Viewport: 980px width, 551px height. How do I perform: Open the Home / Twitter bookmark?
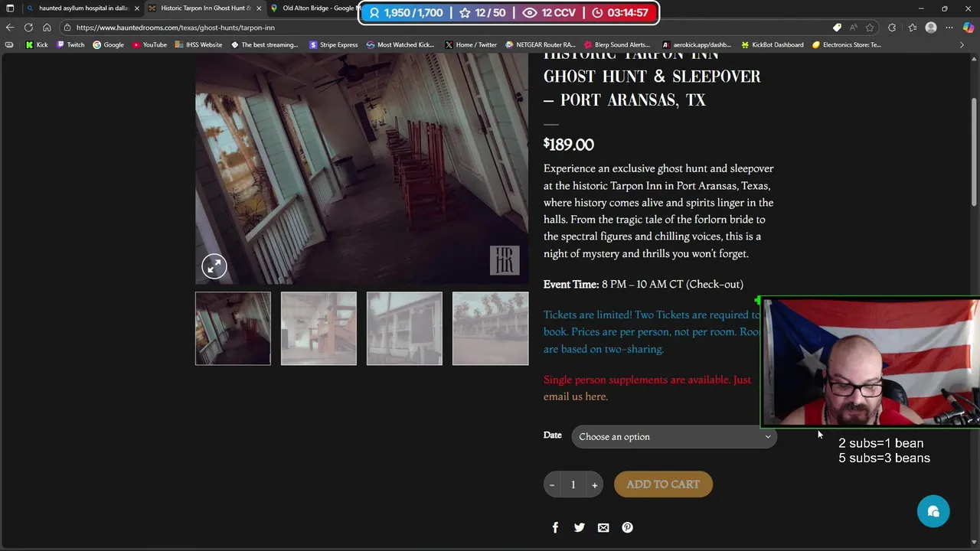click(x=471, y=45)
